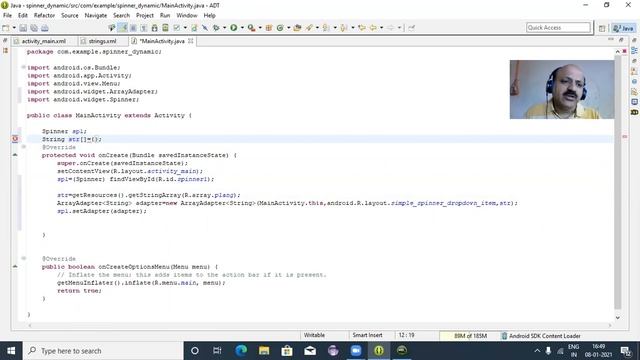Viewport: 640px width, 360px height.
Task: Click the greyed Forward navigation arrow
Action: [x=390, y=28]
